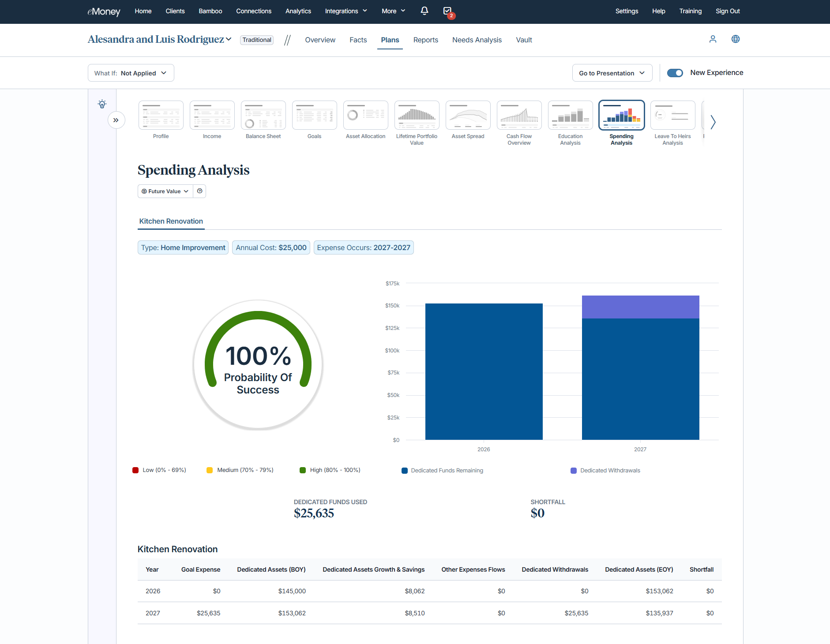Click the notifications bell icon
This screenshot has width=830, height=644.
click(424, 11)
